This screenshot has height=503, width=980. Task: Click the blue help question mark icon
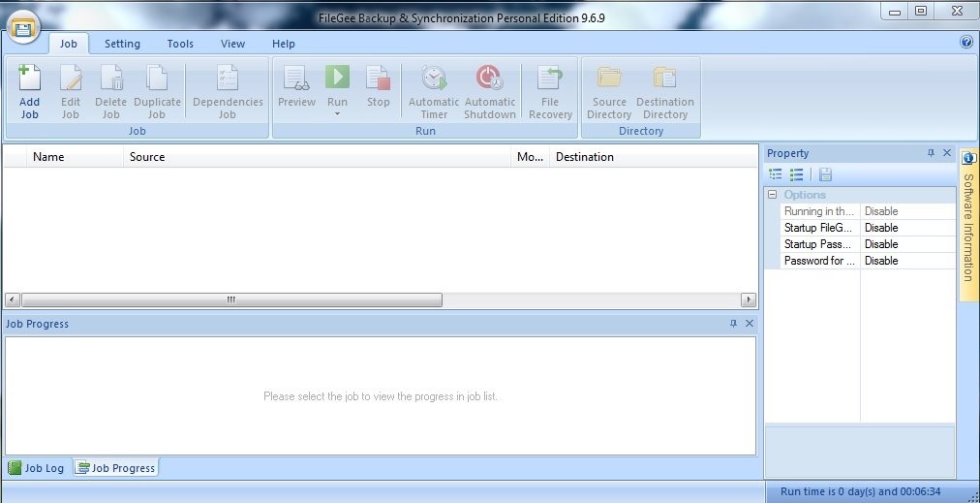pyautogui.click(x=966, y=42)
